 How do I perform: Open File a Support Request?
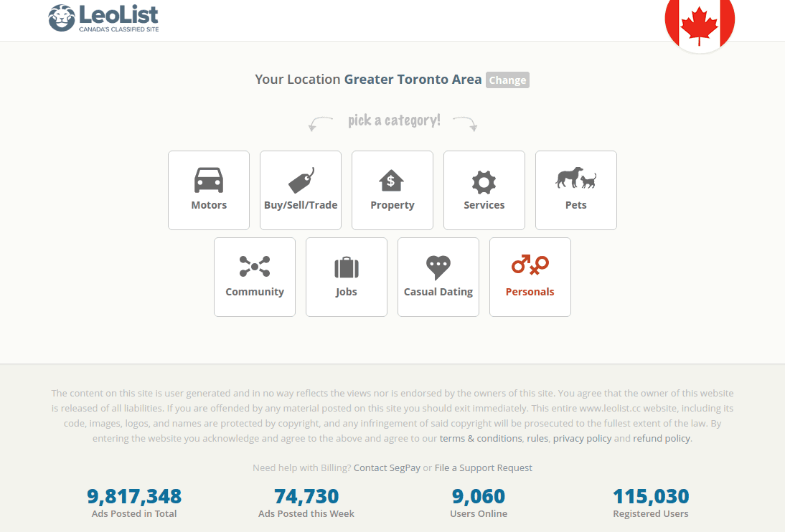click(483, 467)
